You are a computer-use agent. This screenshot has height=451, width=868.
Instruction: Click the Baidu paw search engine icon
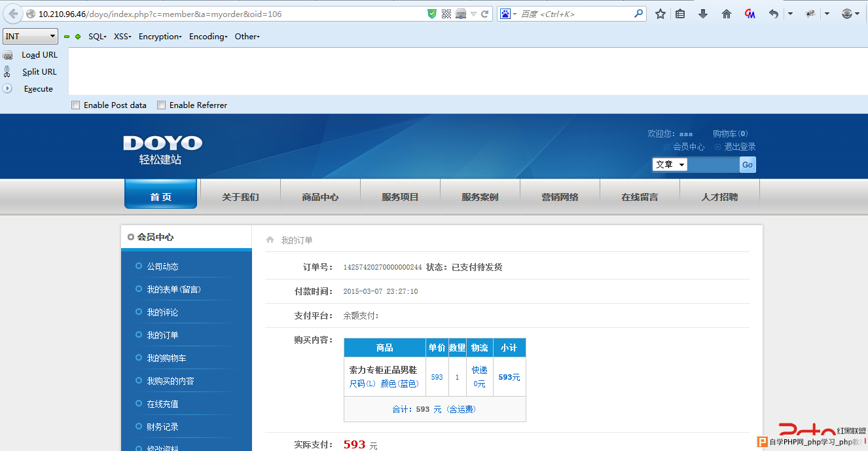click(x=505, y=14)
